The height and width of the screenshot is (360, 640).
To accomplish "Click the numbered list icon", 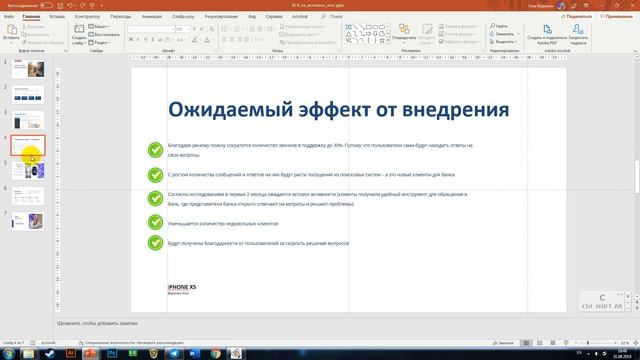I will tap(237, 29).
